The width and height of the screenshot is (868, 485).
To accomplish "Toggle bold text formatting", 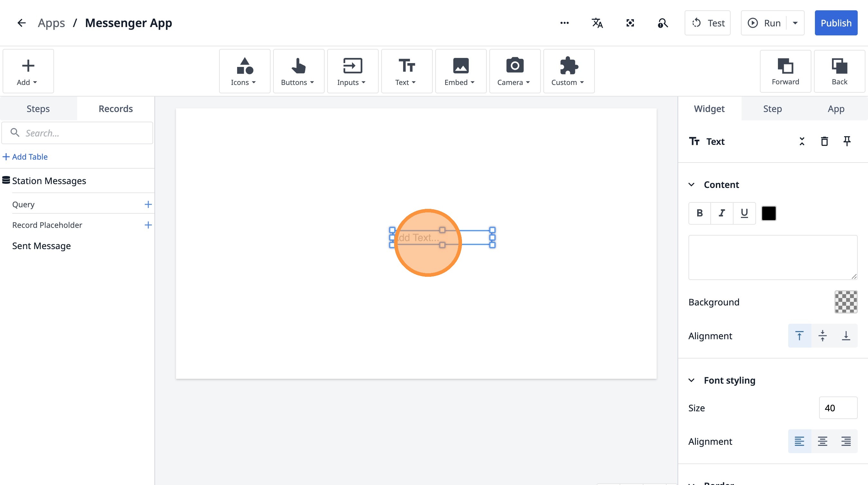I will (699, 213).
